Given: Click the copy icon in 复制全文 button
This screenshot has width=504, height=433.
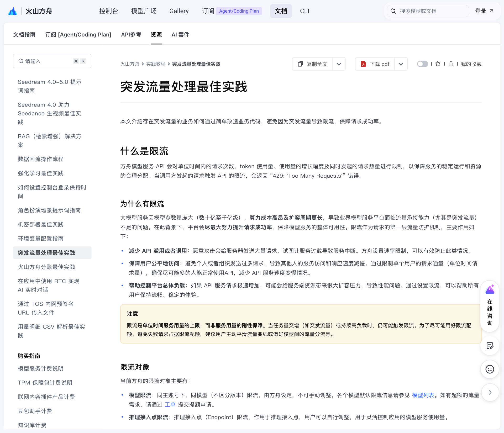Looking at the screenshot, I should pos(300,64).
